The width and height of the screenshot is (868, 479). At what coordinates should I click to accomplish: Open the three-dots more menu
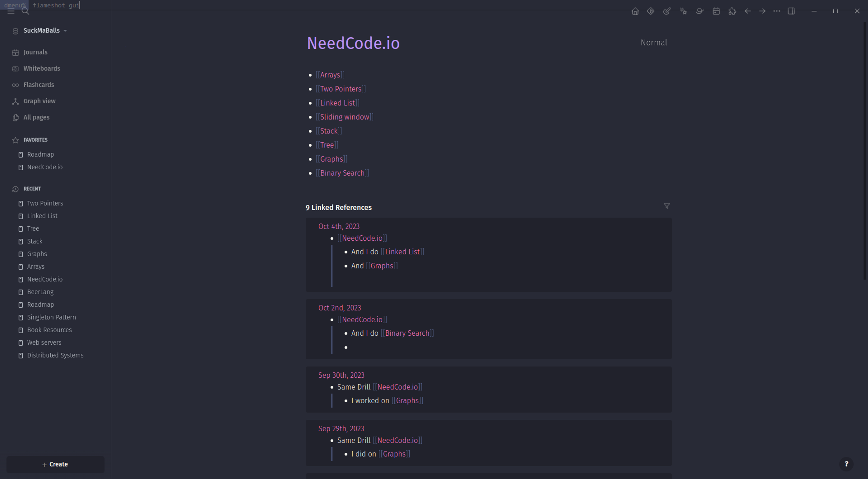(x=777, y=12)
